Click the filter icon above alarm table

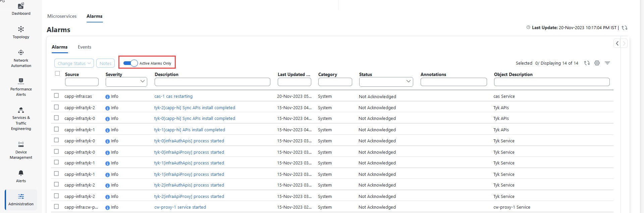click(607, 63)
